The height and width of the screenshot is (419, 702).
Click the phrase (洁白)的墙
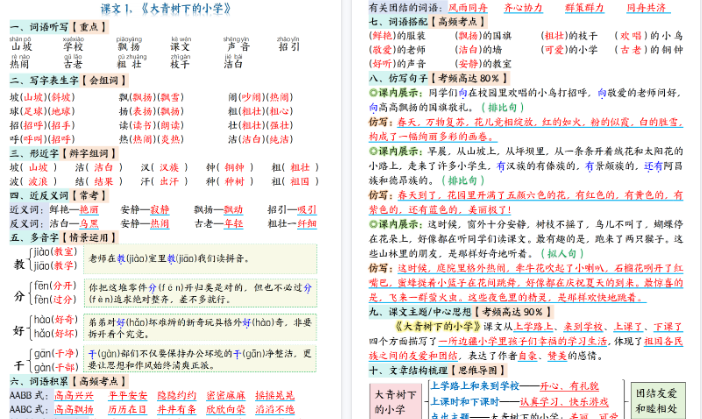(478, 50)
